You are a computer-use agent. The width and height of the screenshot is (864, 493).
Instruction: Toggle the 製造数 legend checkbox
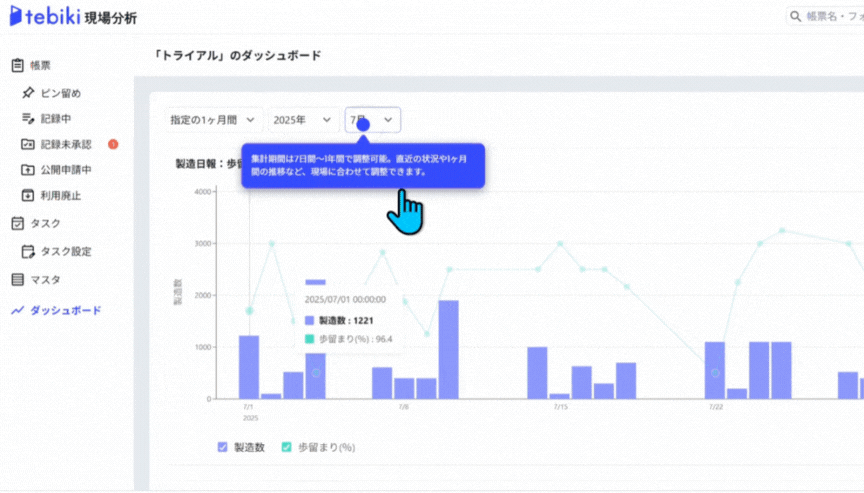point(222,447)
